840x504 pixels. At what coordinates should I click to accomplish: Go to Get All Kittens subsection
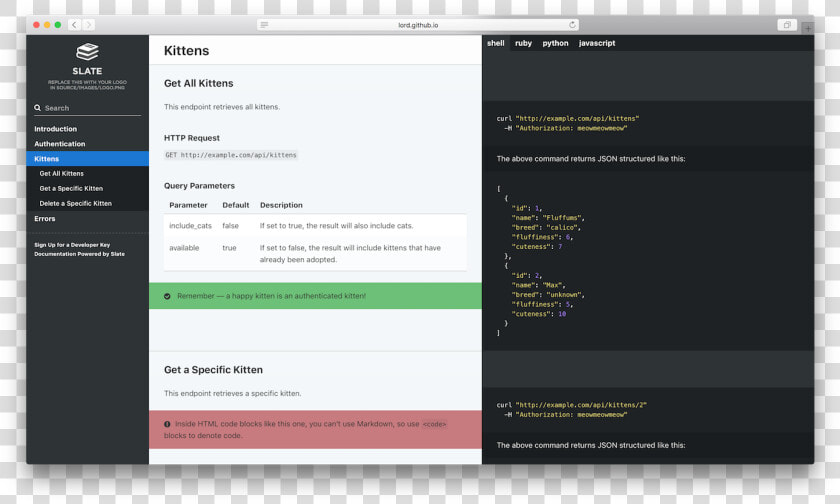coord(62,174)
